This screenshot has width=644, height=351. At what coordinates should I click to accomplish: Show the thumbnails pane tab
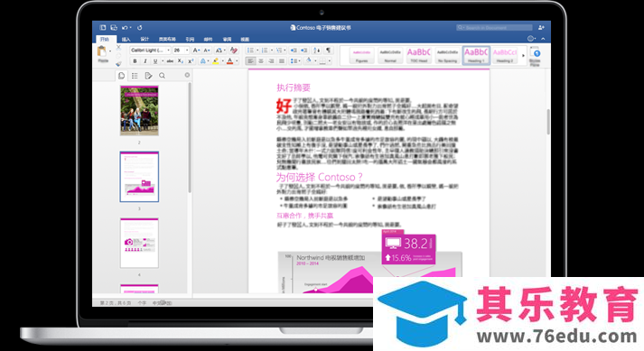tap(122, 76)
